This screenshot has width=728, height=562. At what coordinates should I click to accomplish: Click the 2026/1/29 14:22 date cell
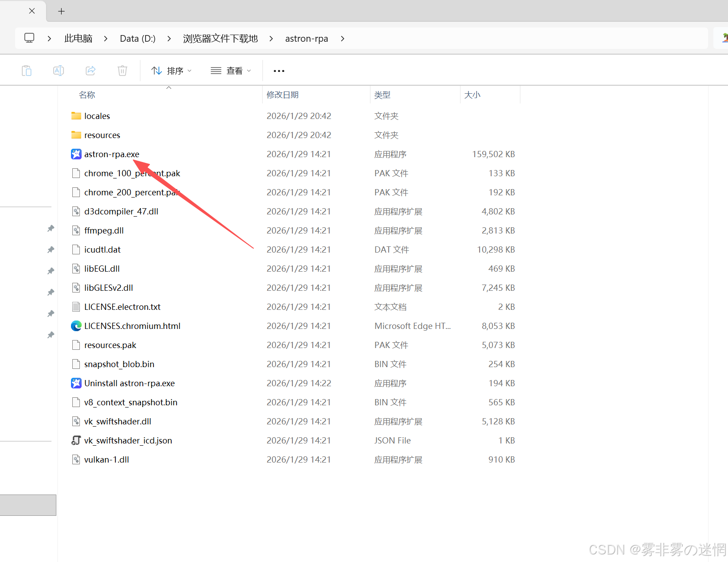[x=299, y=383]
